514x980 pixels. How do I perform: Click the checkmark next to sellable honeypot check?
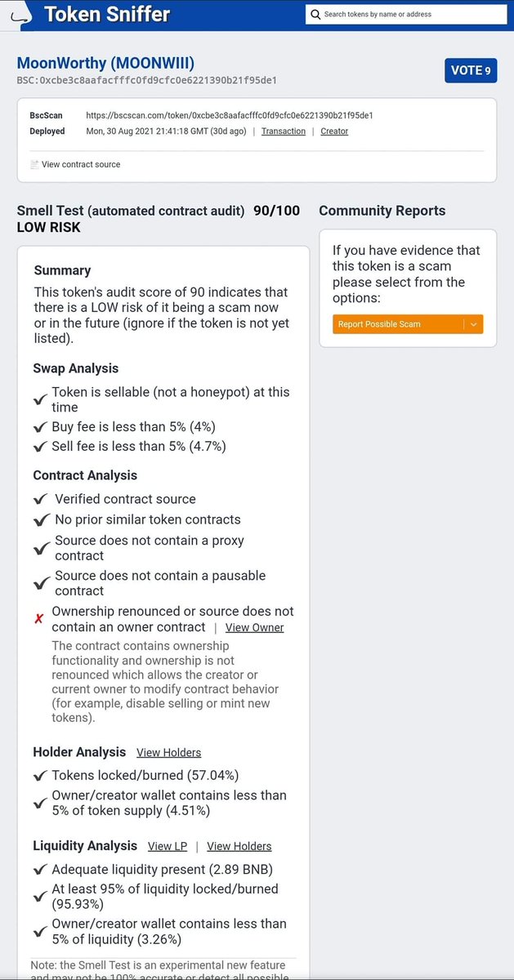tap(40, 400)
